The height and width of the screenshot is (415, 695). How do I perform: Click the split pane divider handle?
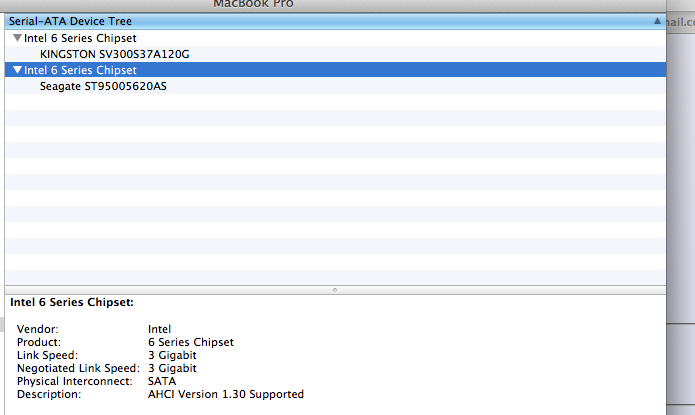pos(335,290)
